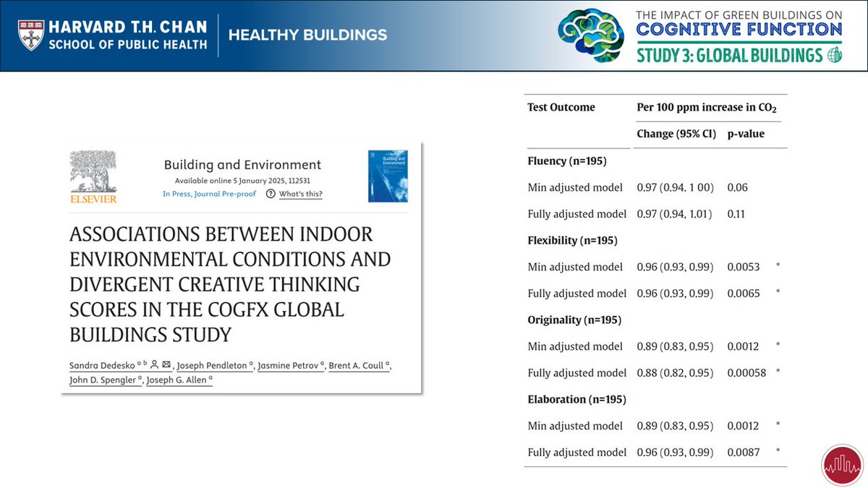Click the p-value column header
Image resolution: width=868 pixels, height=488 pixels.
[x=746, y=134]
